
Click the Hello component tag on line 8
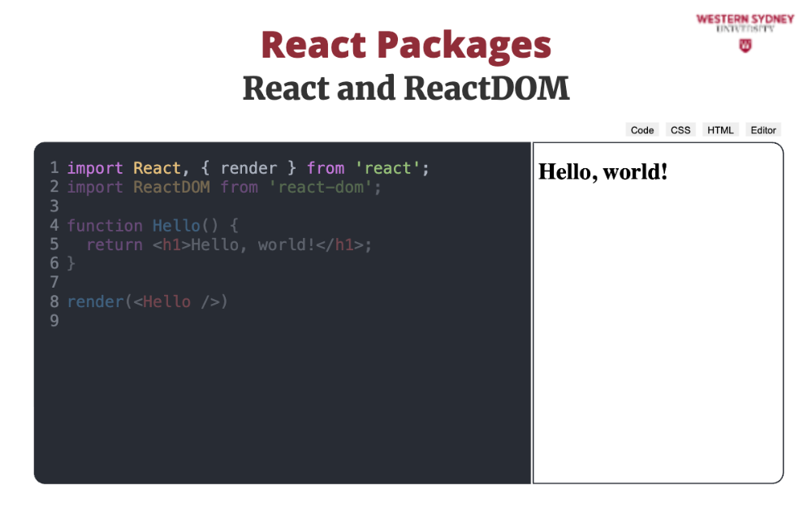pos(167,302)
